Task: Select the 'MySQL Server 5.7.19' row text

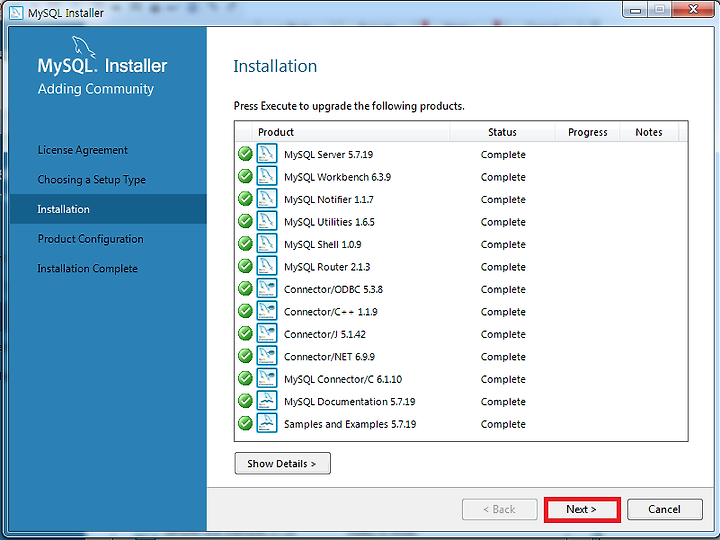Action: [328, 155]
